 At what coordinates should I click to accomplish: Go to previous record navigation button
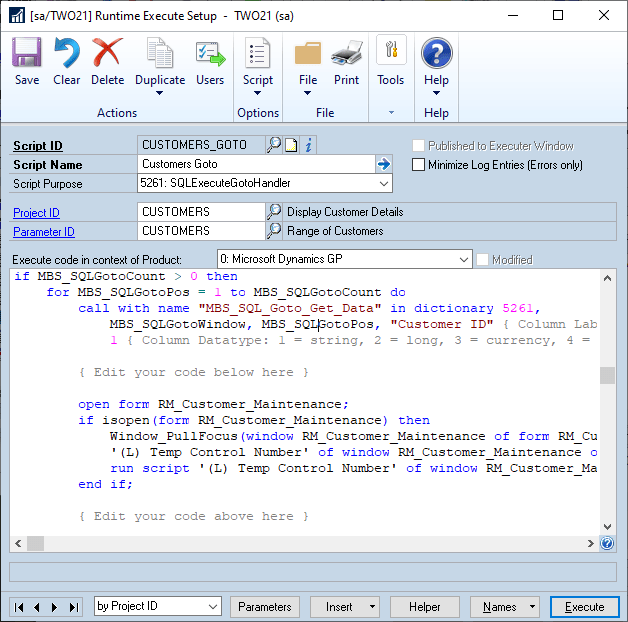pyautogui.click(x=36, y=607)
